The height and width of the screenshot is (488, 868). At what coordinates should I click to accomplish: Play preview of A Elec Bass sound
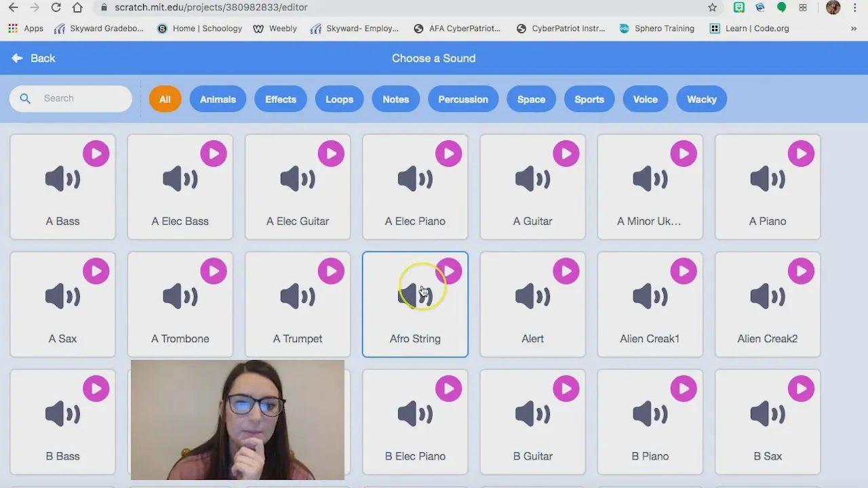point(214,154)
